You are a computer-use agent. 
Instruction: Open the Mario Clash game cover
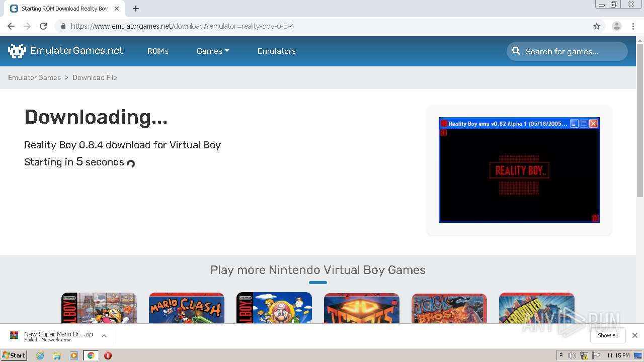[x=187, y=308]
